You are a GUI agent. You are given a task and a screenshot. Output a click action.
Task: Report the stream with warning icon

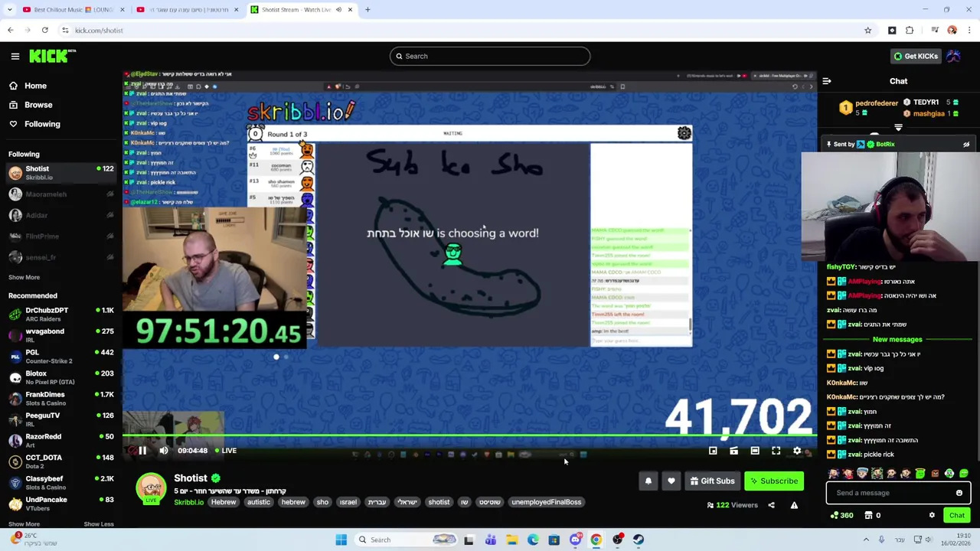click(x=794, y=505)
